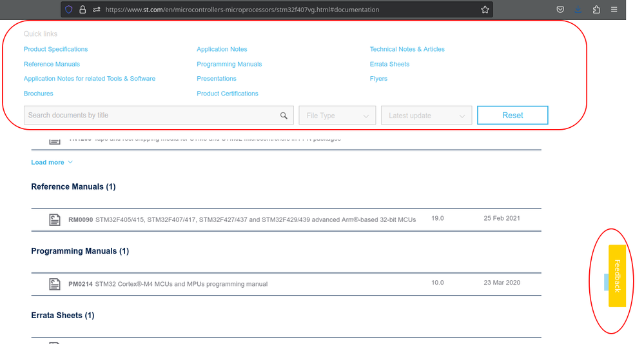Click the date 23 Mar 2020
644x344 pixels.
click(502, 282)
